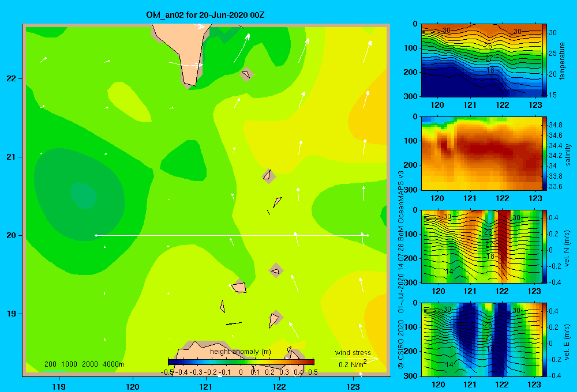Image resolution: width=577 pixels, height=392 pixels.
Task: Click the 34.8 value on salinity scale
Action: click(x=555, y=125)
